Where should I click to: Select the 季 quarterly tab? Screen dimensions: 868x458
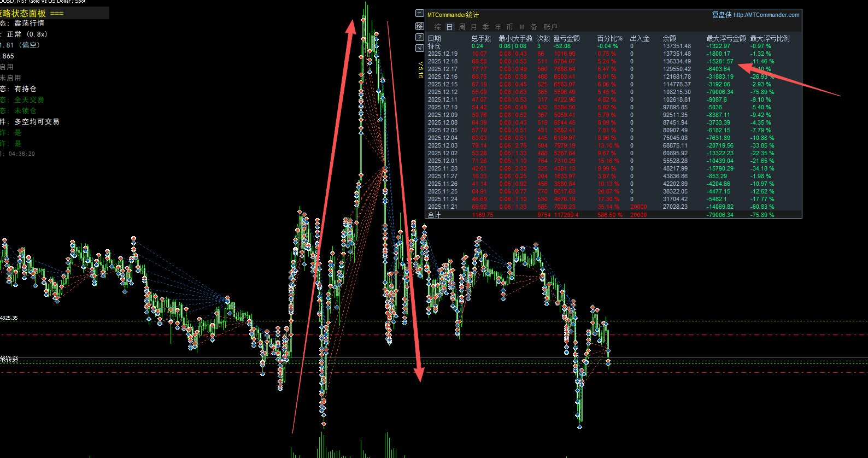click(x=485, y=27)
